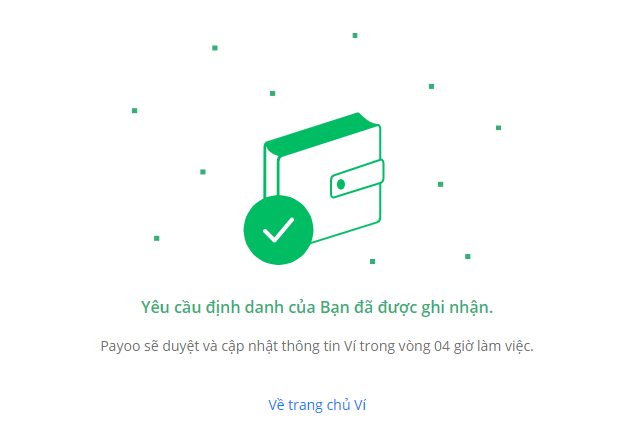The image size is (625, 435).
Task: Click the round snap button on wallet strap
Action: pyautogui.click(x=341, y=184)
